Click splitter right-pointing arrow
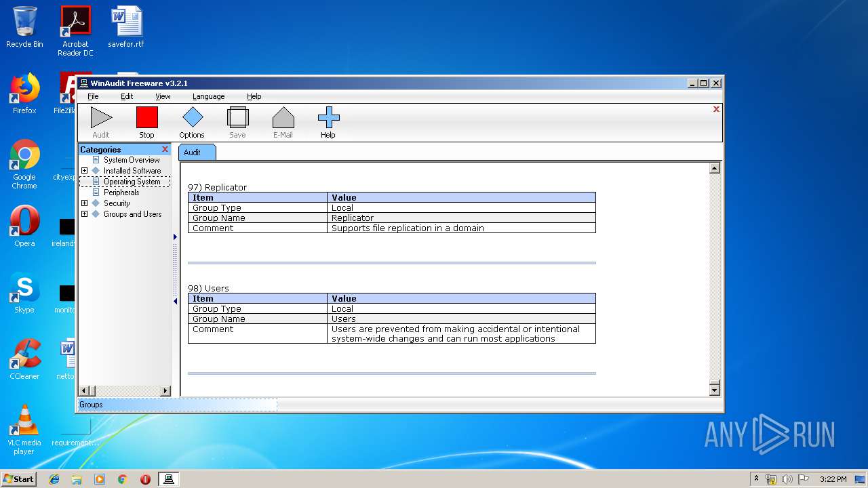 175,237
